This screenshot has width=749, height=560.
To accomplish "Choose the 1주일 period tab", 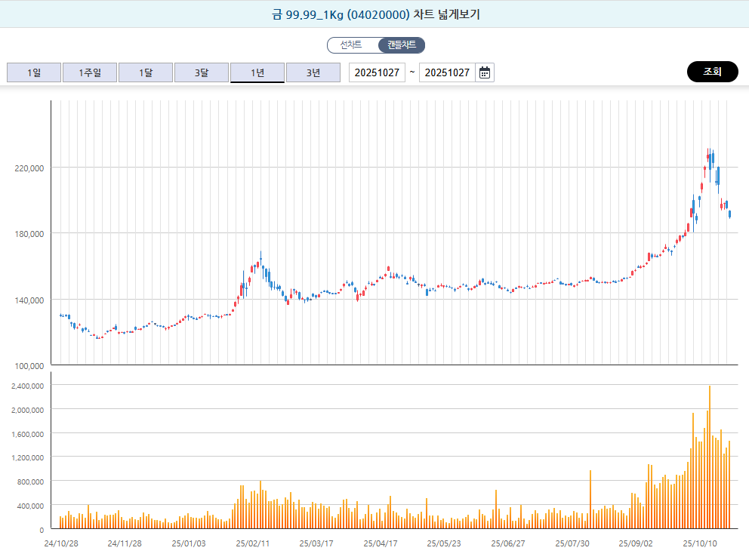I will (x=90, y=72).
